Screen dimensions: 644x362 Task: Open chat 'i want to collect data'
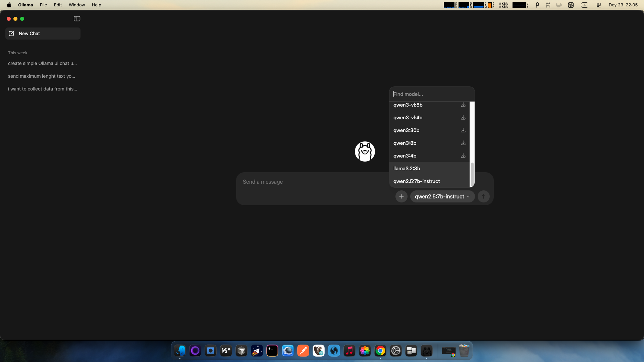[x=43, y=89]
